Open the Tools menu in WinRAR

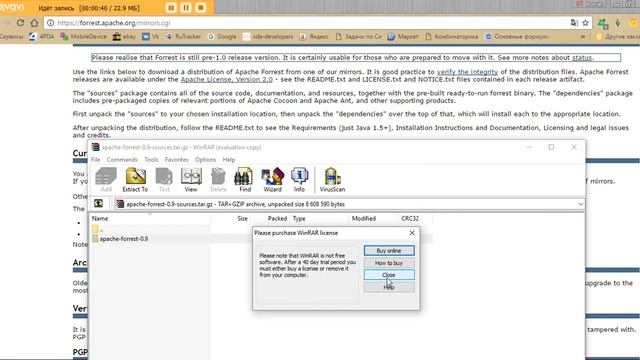[x=151, y=160]
